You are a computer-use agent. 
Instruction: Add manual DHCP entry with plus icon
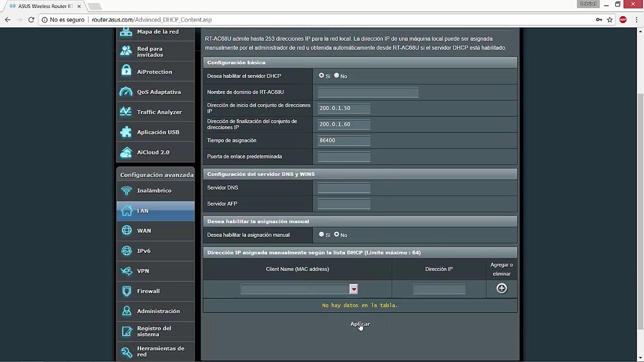[502, 288]
